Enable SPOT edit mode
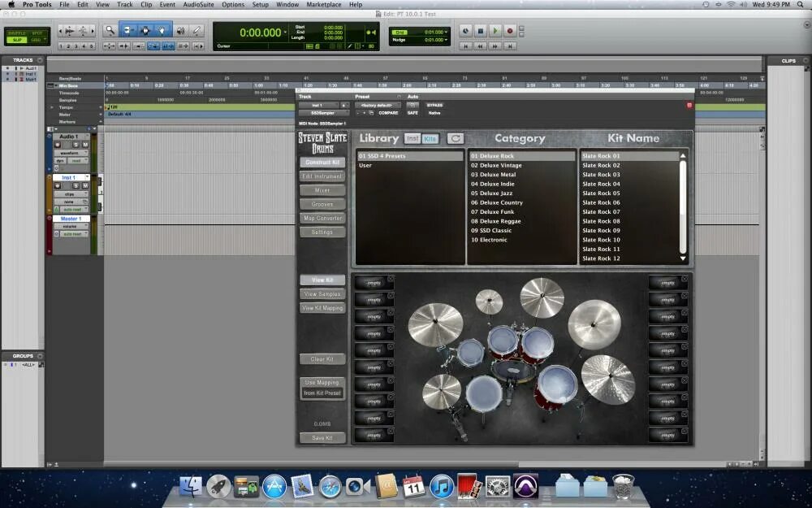812x508 pixels. coord(37,33)
